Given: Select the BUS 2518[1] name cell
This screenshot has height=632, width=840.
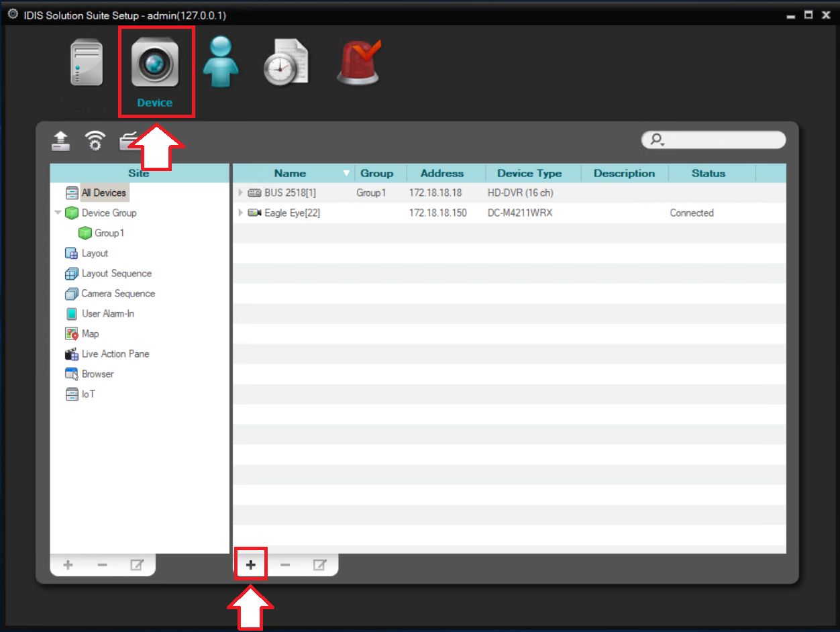Looking at the screenshot, I should click(290, 193).
